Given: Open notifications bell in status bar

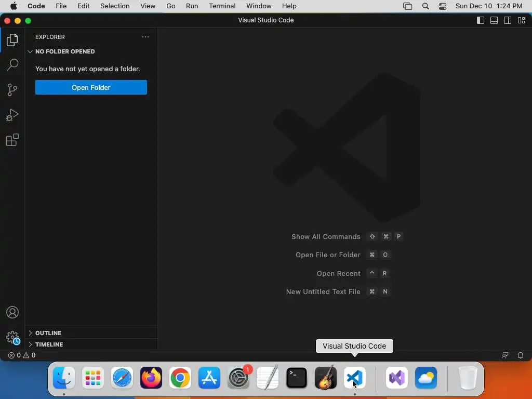Looking at the screenshot, I should [x=521, y=355].
